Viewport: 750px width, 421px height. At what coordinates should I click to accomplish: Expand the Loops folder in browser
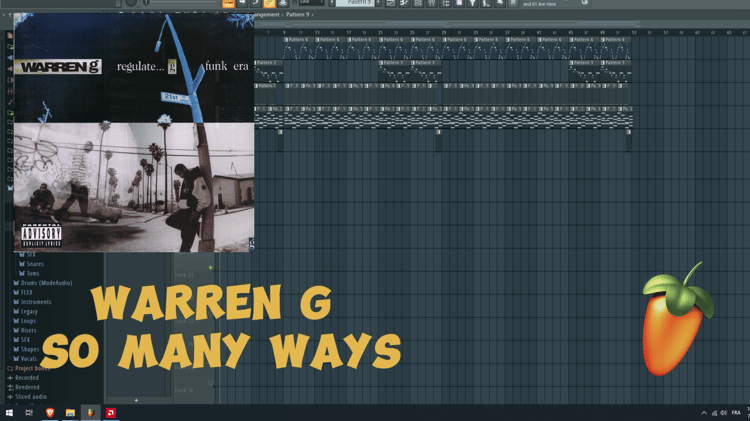(24, 321)
